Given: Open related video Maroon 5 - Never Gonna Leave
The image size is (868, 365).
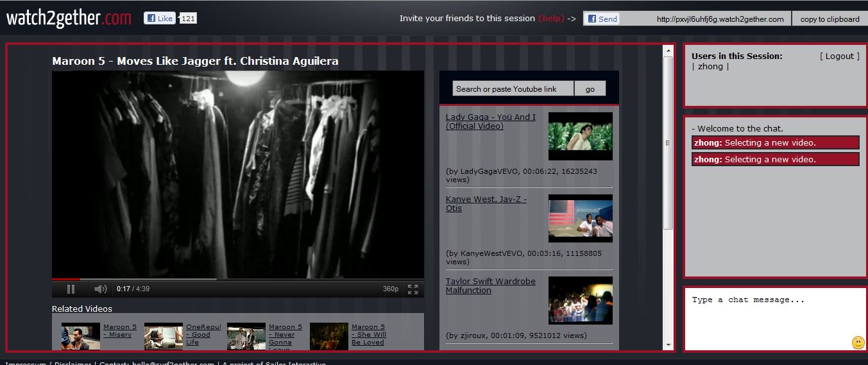Looking at the screenshot, I should pos(285,336).
